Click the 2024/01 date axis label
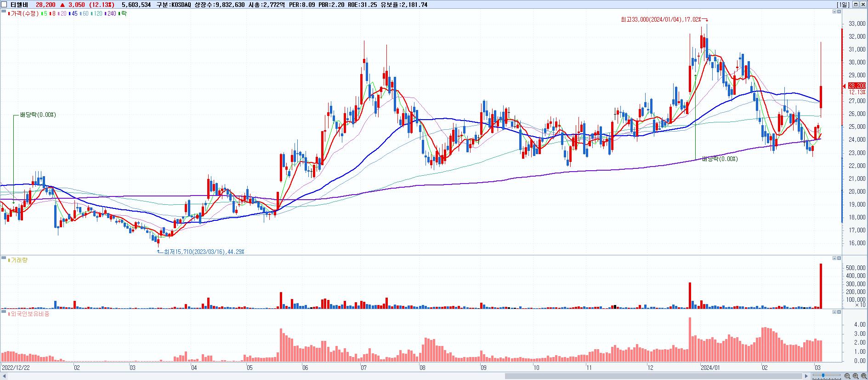Image resolution: width=868 pixels, height=380 pixels. point(711,368)
